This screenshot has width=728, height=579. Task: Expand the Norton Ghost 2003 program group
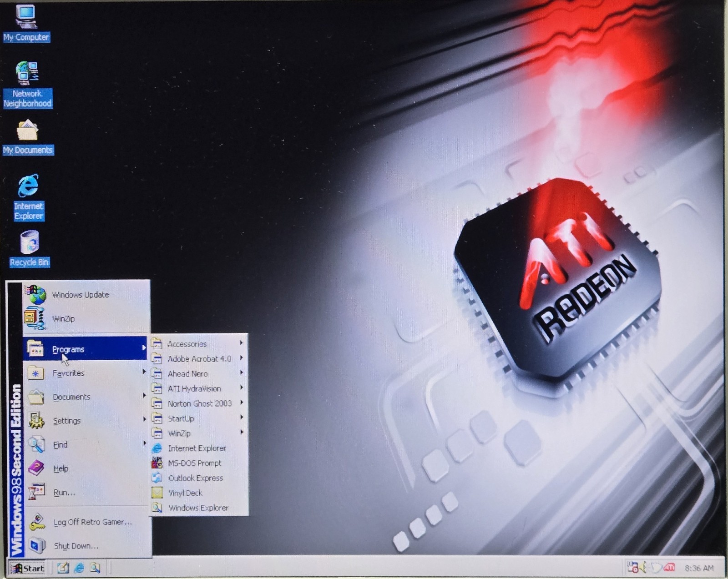(199, 403)
